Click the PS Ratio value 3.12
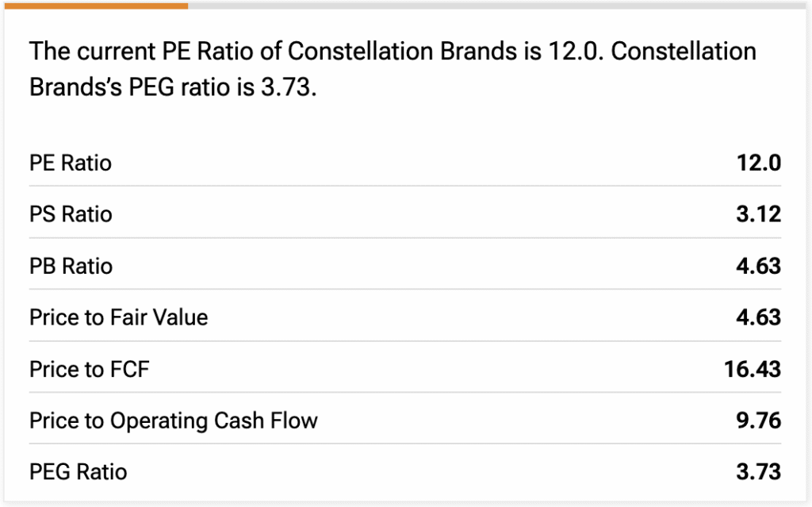Viewport: 812px width, 507px height. [x=759, y=214]
